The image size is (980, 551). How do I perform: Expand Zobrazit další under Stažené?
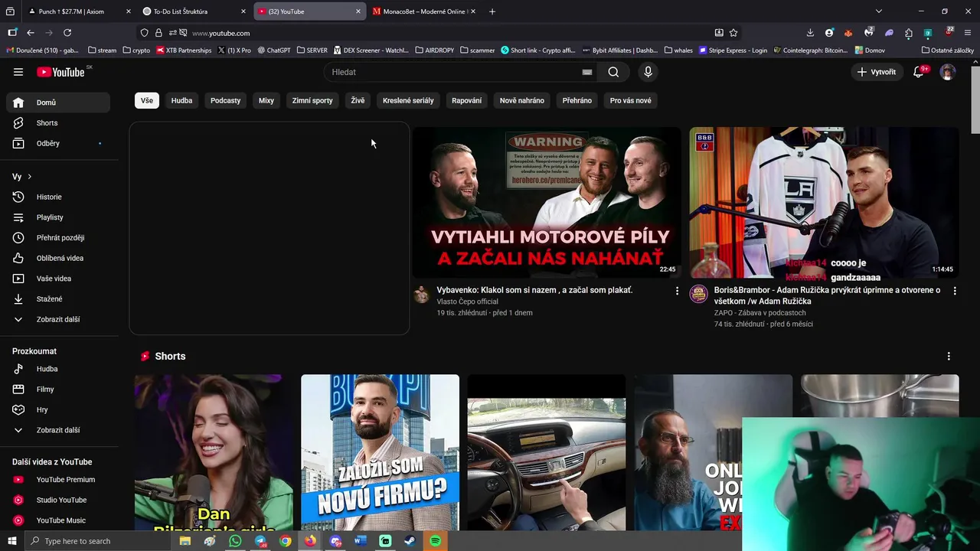[57, 319]
